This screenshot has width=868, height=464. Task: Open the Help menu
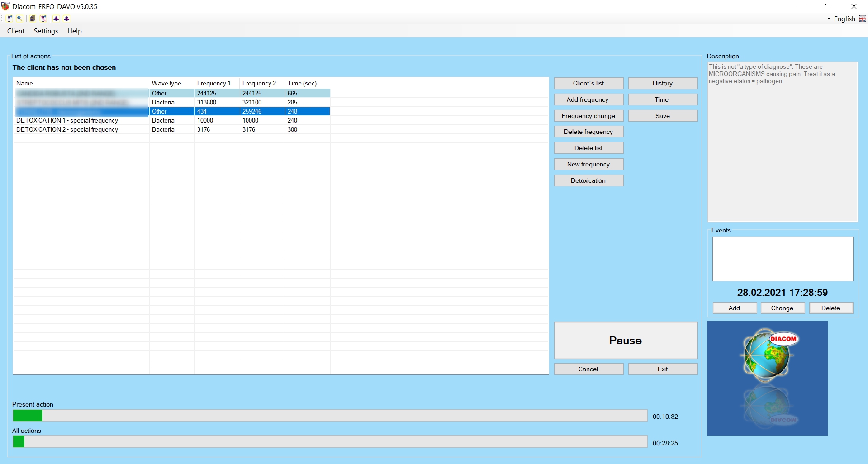pyautogui.click(x=75, y=31)
